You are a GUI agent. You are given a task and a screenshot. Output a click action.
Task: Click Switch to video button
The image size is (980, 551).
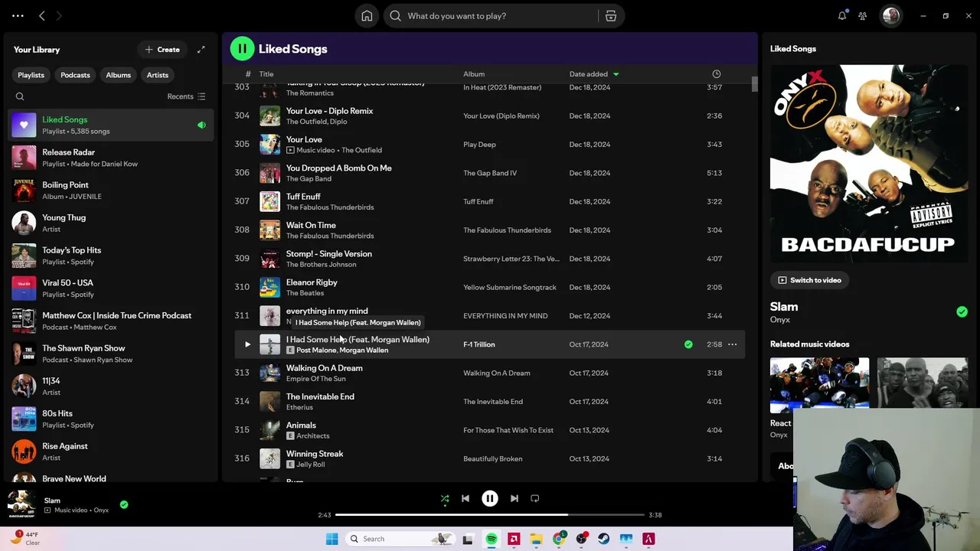click(x=810, y=280)
